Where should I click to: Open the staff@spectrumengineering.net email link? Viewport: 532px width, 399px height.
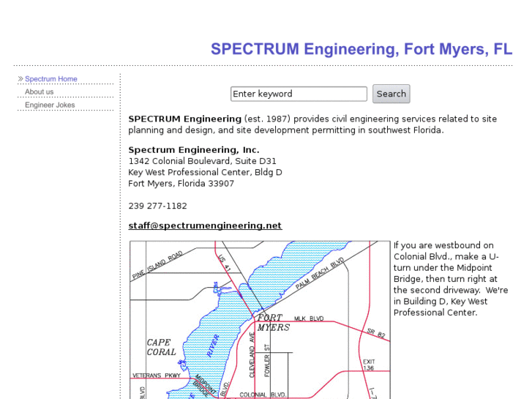pyautogui.click(x=205, y=225)
